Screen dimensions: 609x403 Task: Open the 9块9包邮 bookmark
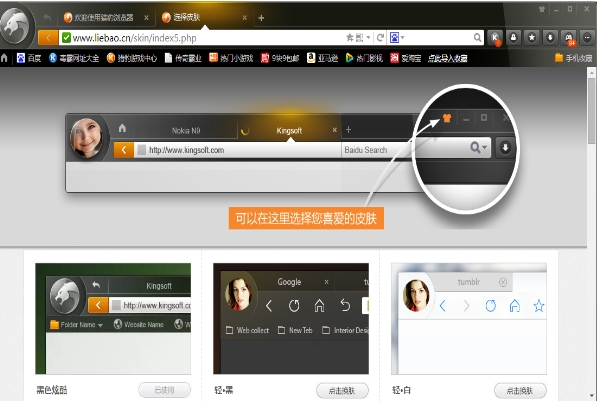[280, 58]
